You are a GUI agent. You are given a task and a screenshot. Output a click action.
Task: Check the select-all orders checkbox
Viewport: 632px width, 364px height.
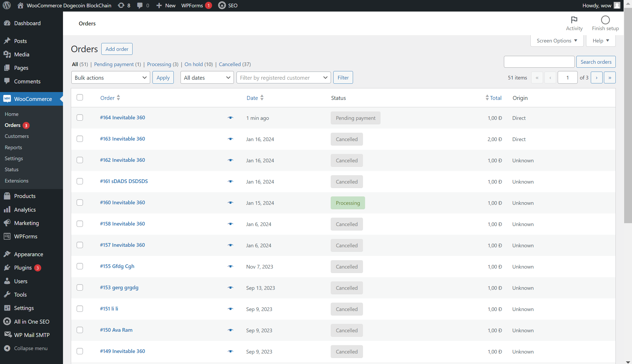click(x=80, y=98)
